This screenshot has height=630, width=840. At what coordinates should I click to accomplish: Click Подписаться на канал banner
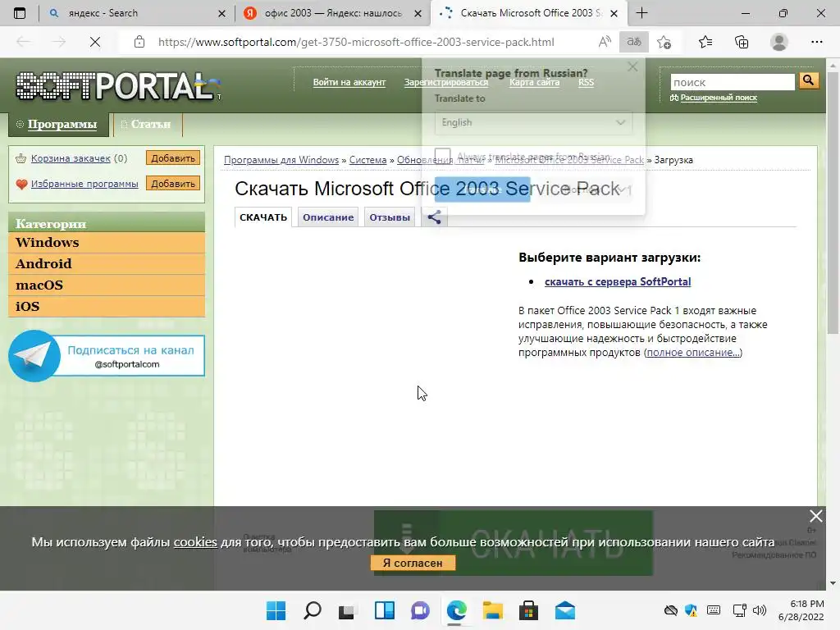[x=107, y=356]
